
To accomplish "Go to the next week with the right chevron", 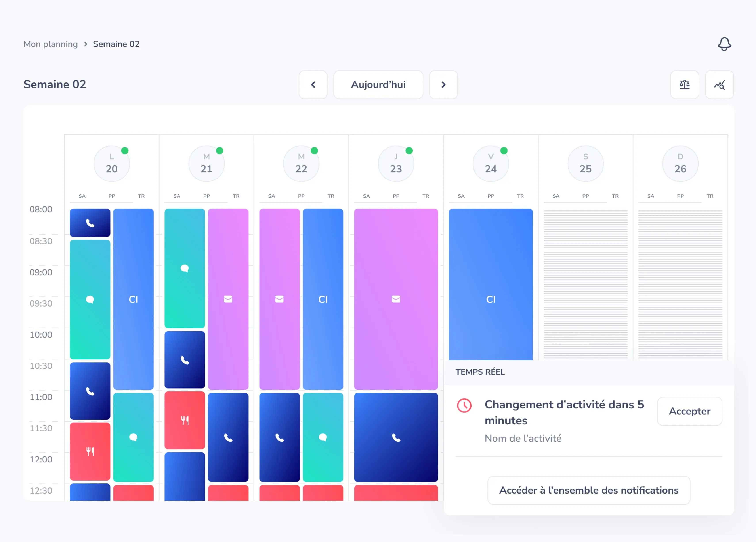I will [443, 85].
